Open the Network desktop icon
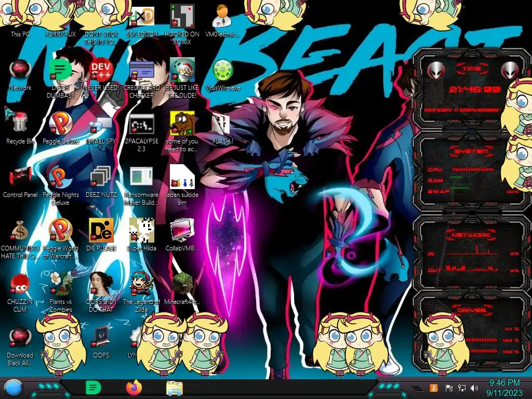Viewport: 532px width, 399px height. 20,70
